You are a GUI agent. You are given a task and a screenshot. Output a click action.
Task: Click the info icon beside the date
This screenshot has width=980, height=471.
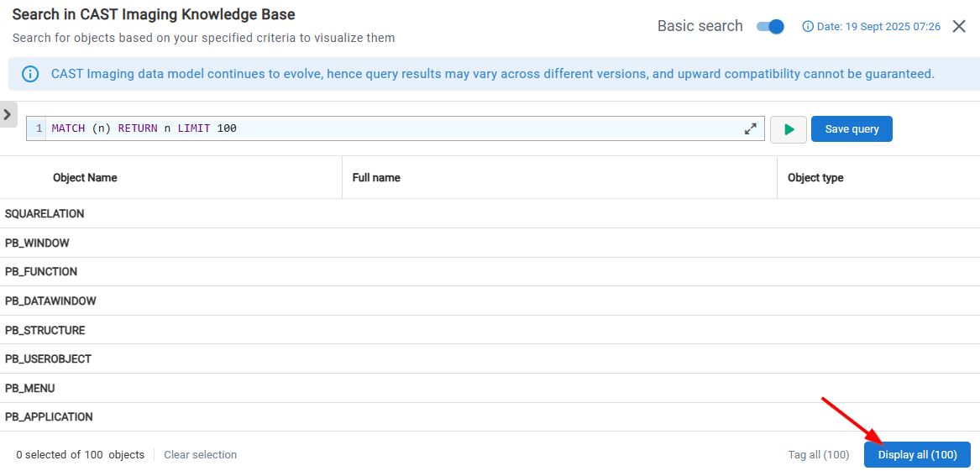point(808,27)
